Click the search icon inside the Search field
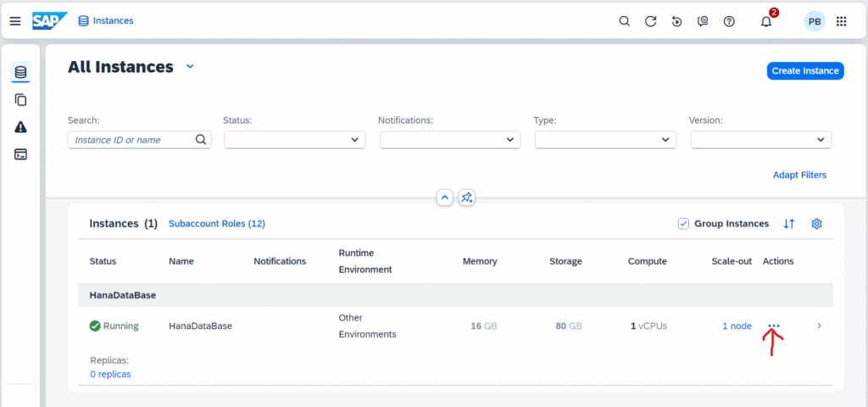 pyautogui.click(x=201, y=140)
